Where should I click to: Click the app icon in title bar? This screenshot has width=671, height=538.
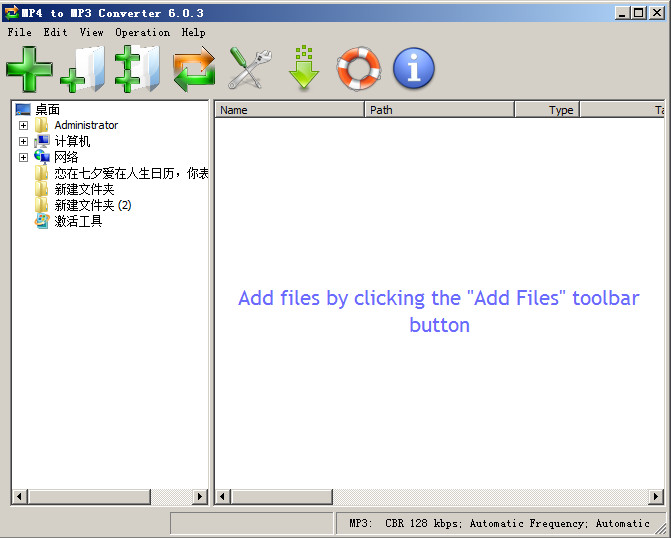[x=12, y=13]
